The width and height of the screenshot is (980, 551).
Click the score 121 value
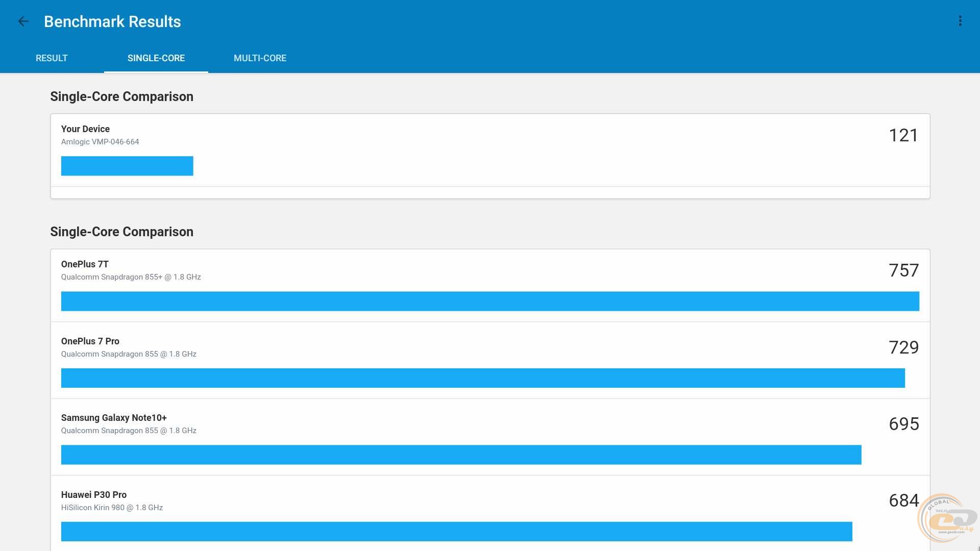903,135
